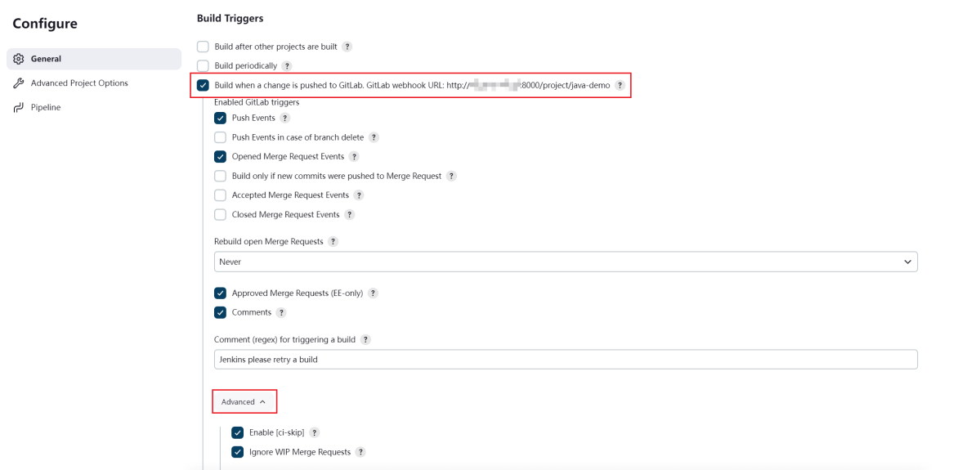The width and height of the screenshot is (980, 470).
Task: Show help for GitLab webhook URL trigger
Action: tap(620, 86)
